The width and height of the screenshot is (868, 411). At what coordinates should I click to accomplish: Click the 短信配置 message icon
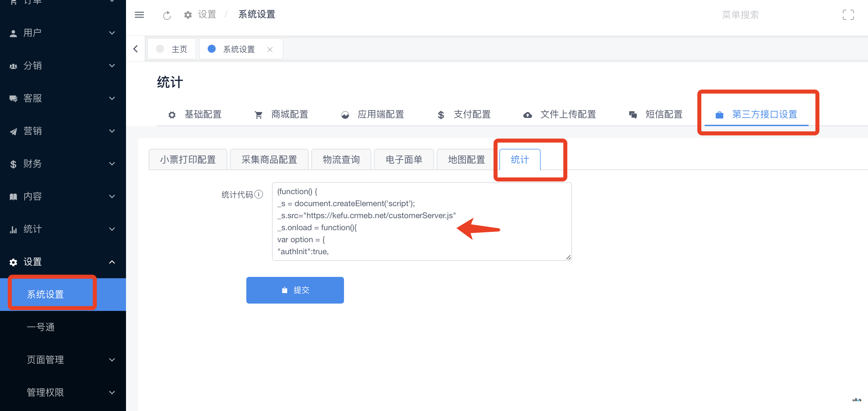tap(633, 115)
